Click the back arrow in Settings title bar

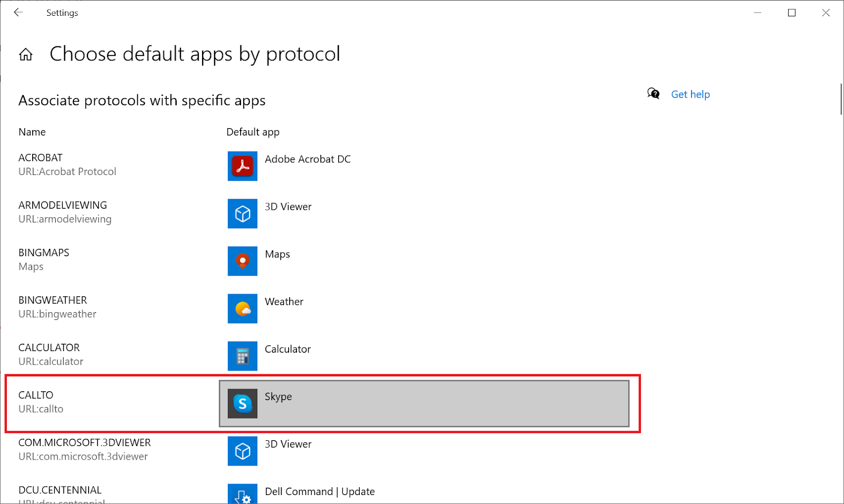[18, 12]
